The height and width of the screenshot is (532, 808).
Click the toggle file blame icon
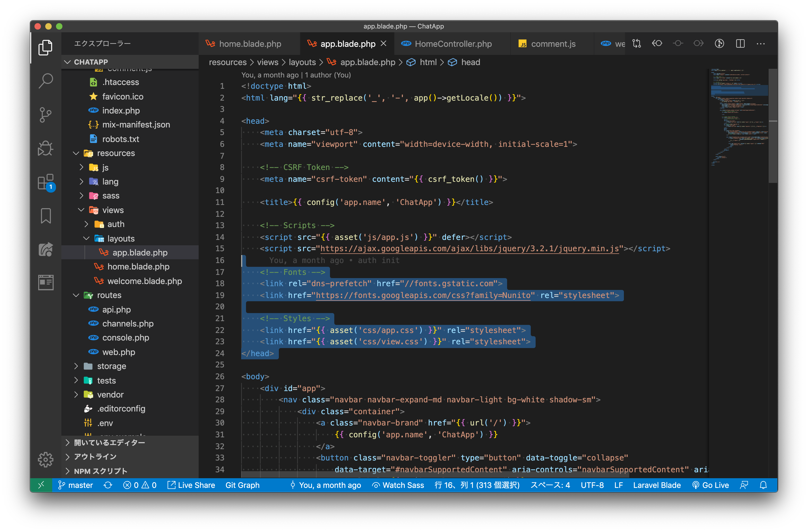pyautogui.click(x=719, y=44)
